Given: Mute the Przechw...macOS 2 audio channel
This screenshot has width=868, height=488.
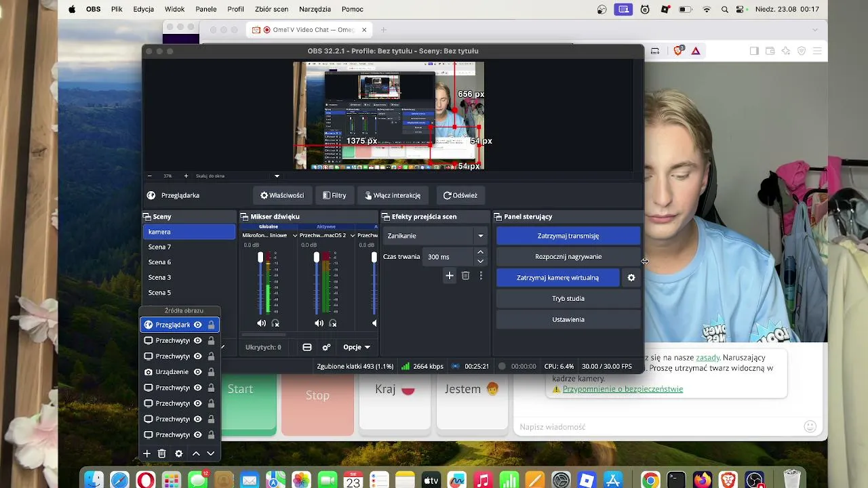Looking at the screenshot, I should click(x=319, y=323).
